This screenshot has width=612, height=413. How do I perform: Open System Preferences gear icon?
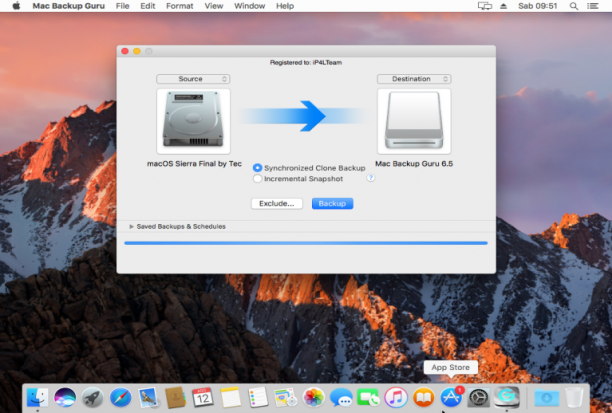tap(479, 397)
